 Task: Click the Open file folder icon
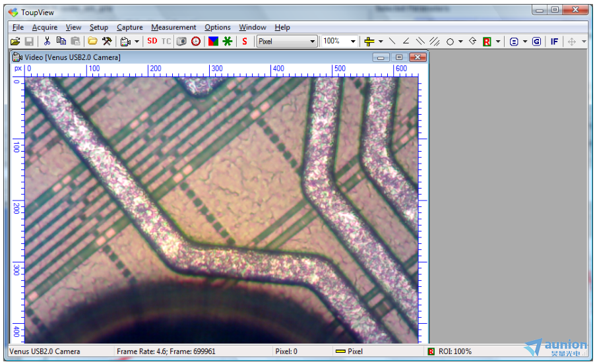[15, 42]
